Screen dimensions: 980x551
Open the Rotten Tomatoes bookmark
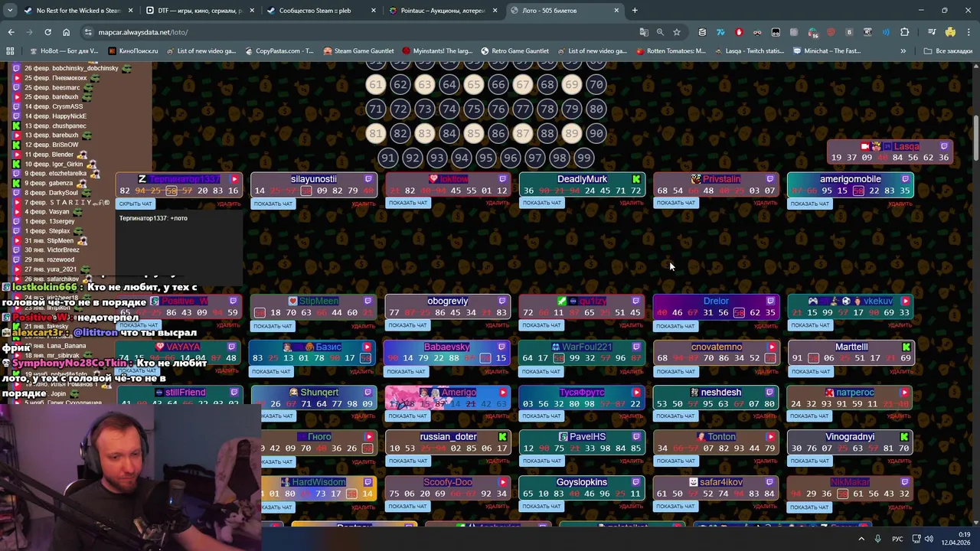(x=670, y=51)
